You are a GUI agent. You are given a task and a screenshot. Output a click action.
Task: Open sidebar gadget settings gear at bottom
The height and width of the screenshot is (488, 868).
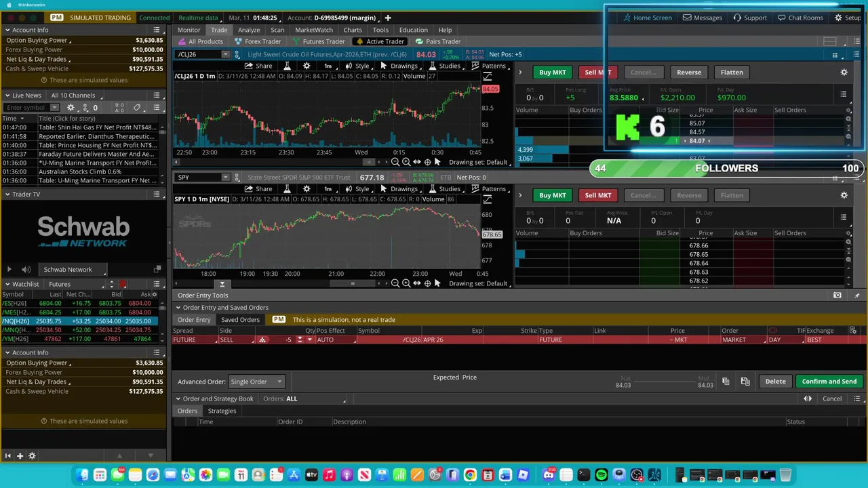pyautogui.click(x=32, y=456)
